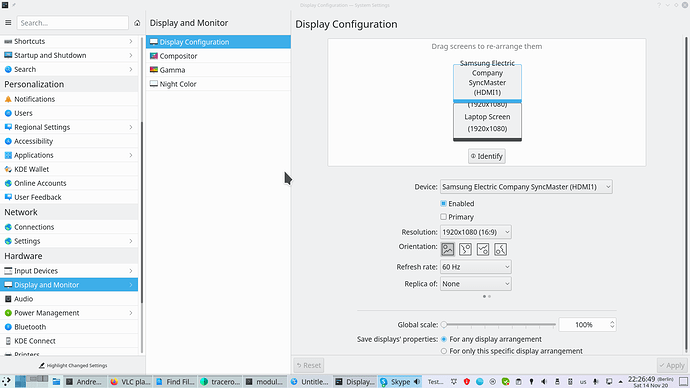
Task: Click the red shield tray icon
Action: (x=467, y=382)
